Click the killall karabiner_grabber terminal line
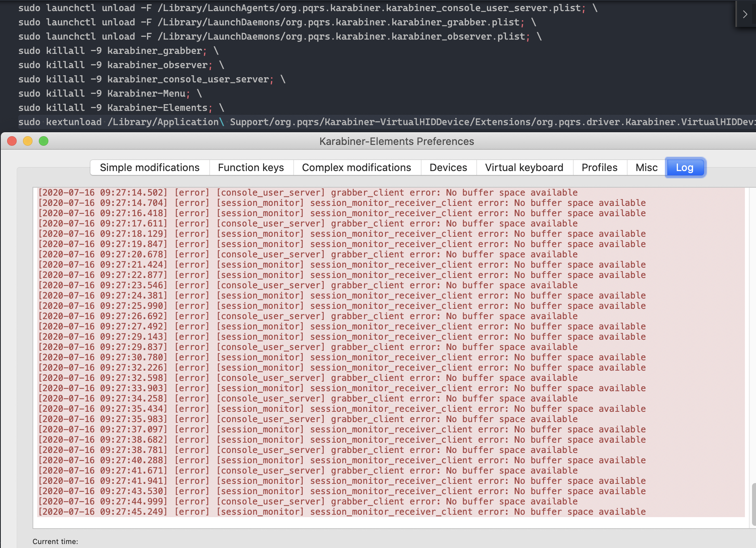 click(x=118, y=51)
